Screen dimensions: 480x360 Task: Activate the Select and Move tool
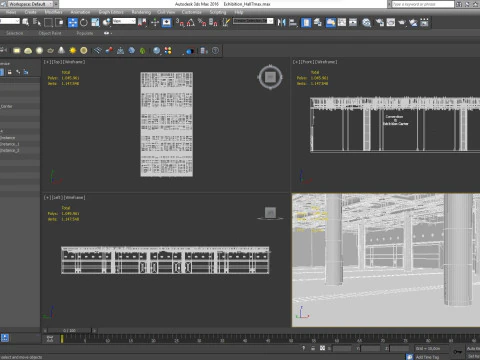tap(72, 22)
